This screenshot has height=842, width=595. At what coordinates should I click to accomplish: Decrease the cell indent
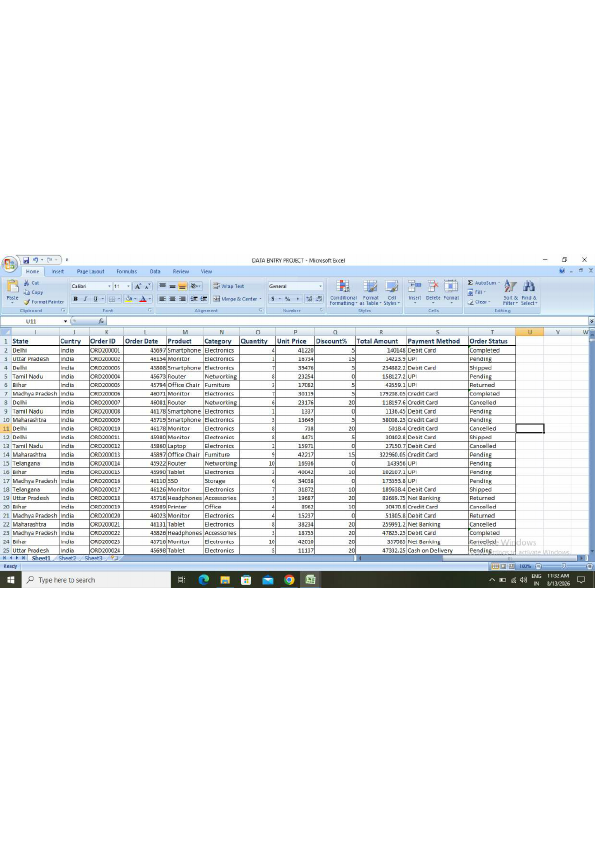click(194, 299)
